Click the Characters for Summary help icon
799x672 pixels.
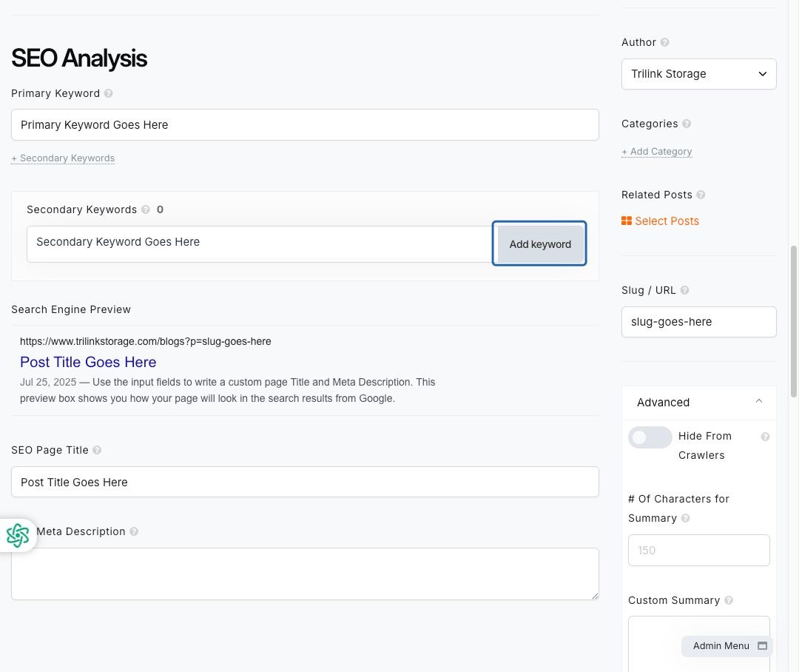click(685, 518)
